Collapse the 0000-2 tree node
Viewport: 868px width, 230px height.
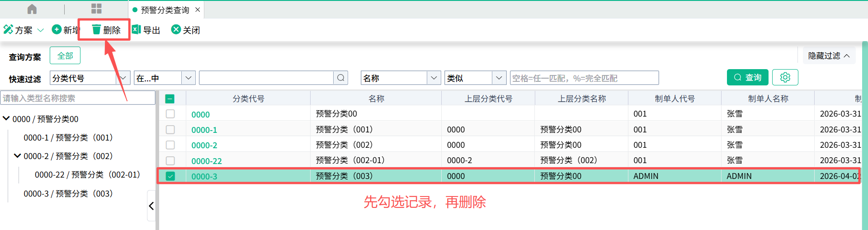click(x=17, y=156)
